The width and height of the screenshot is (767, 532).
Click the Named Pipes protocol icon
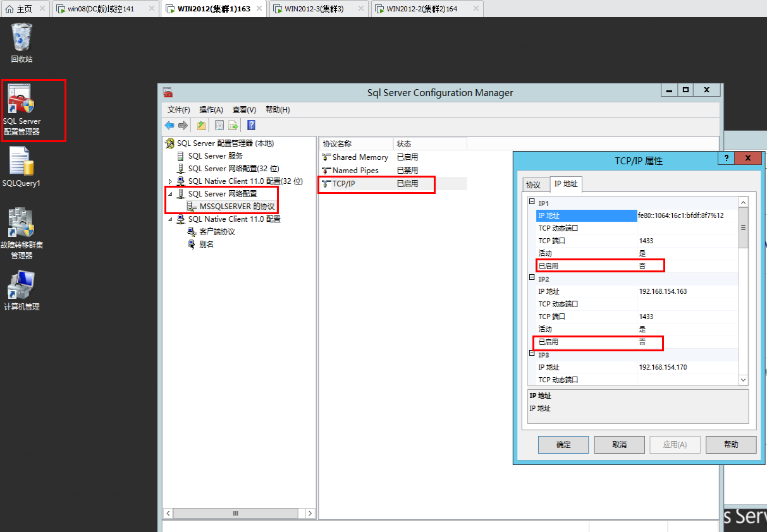(x=326, y=171)
